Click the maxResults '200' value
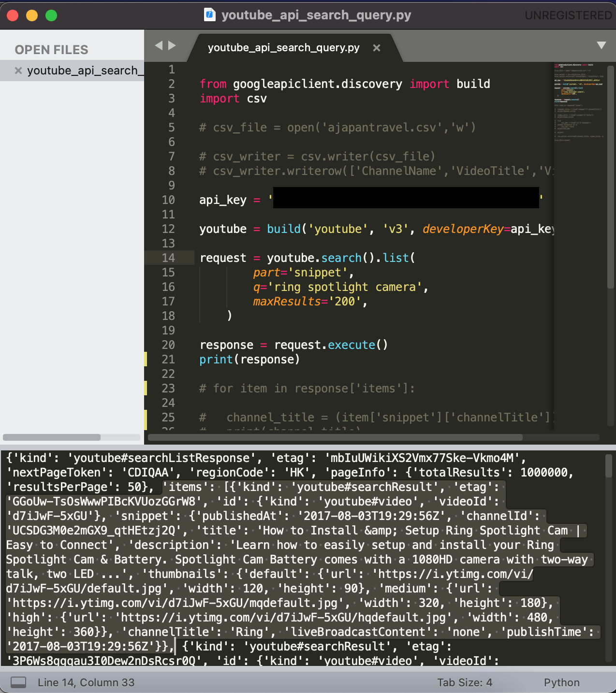The width and height of the screenshot is (616, 693). pyautogui.click(x=345, y=302)
